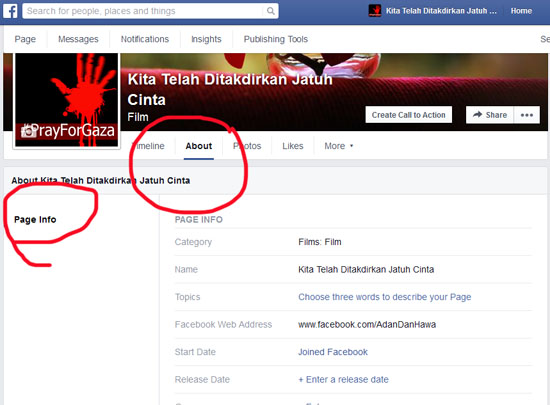Click the Category value Films: Film
550x405 pixels.
320,242
